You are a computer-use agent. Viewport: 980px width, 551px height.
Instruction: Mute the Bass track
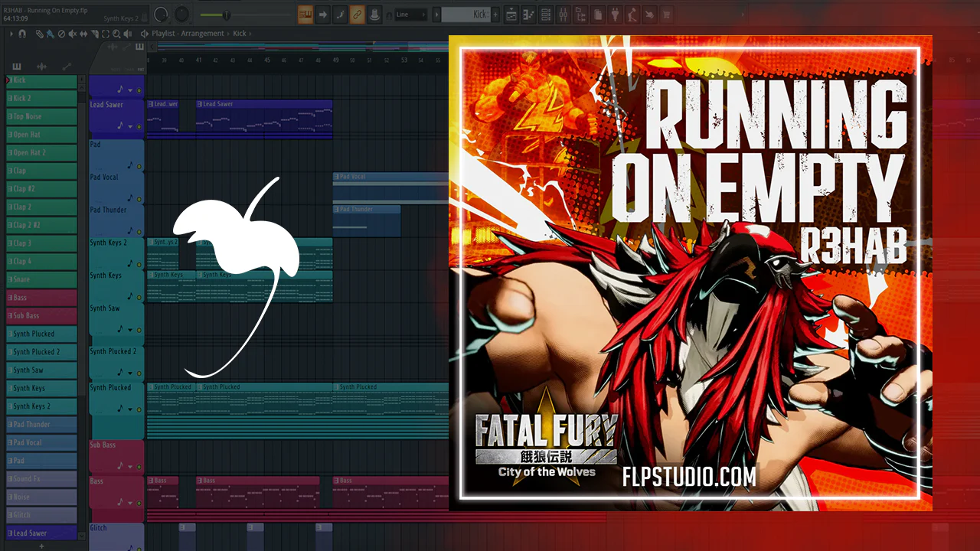[139, 502]
